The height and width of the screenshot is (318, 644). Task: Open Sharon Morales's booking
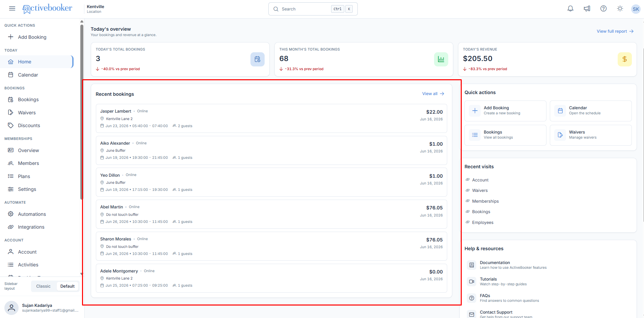[271, 246]
